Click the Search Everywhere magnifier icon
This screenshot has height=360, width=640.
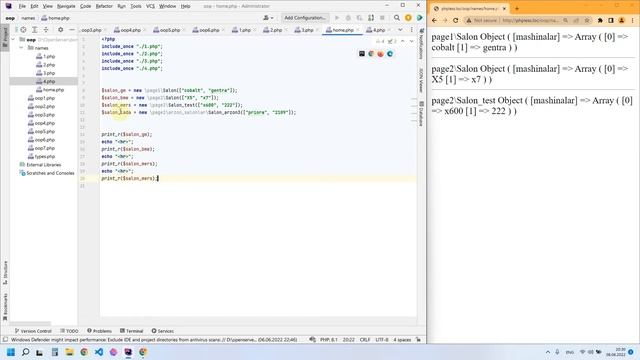pyautogui.click(x=397, y=18)
